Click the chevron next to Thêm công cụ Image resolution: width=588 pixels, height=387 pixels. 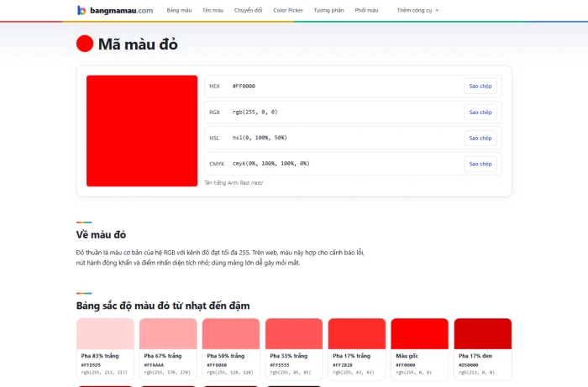(438, 10)
